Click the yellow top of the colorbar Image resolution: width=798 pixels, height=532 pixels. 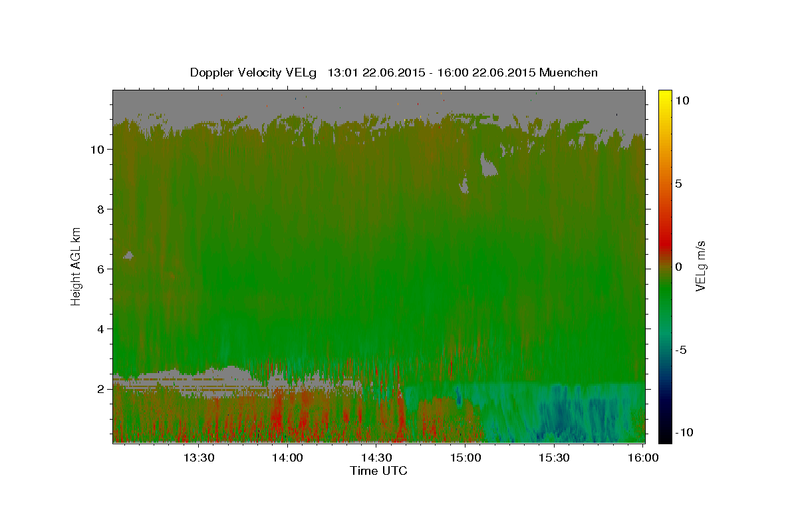coord(665,96)
